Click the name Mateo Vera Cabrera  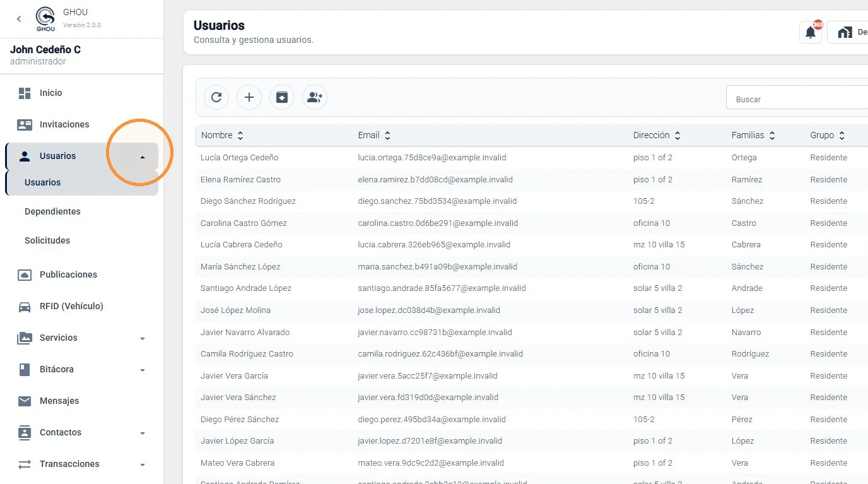coord(237,463)
